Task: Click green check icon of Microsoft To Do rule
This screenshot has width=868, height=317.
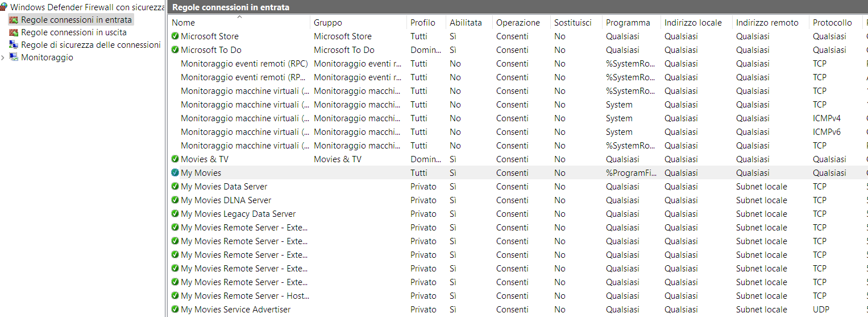Action: (x=175, y=50)
